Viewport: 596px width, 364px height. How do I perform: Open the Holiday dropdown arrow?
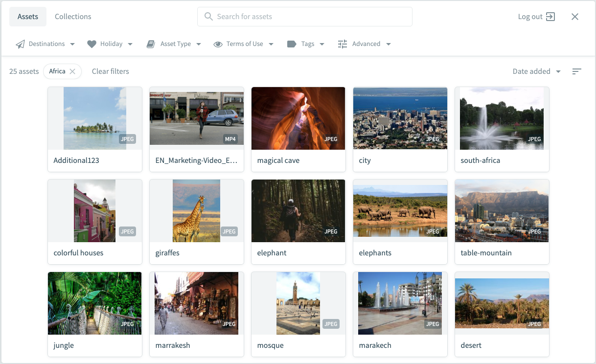click(x=130, y=44)
